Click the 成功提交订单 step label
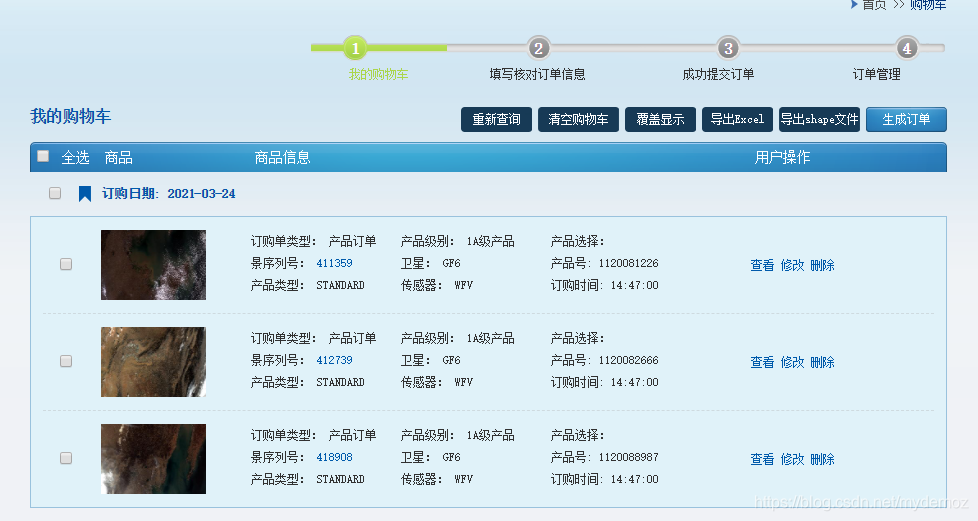 coord(719,74)
